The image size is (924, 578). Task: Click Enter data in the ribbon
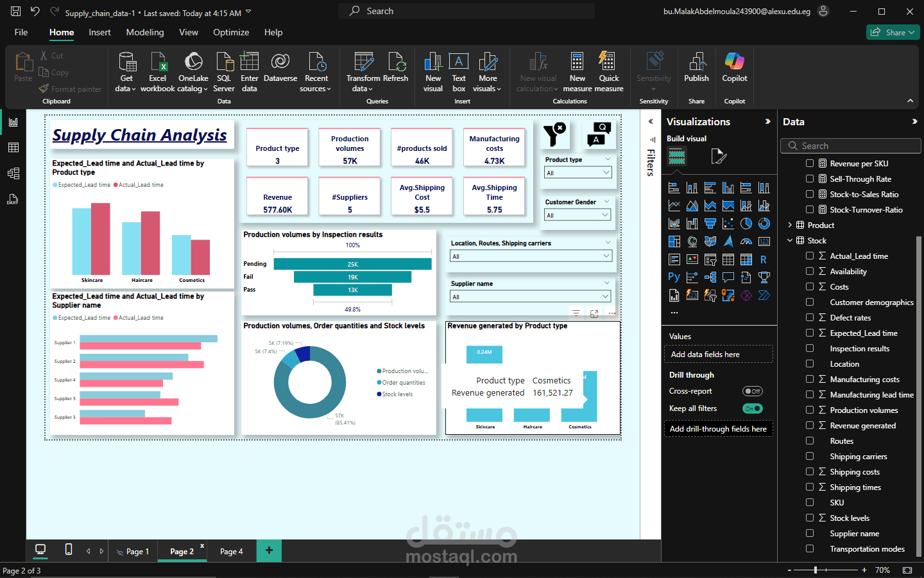click(x=250, y=72)
